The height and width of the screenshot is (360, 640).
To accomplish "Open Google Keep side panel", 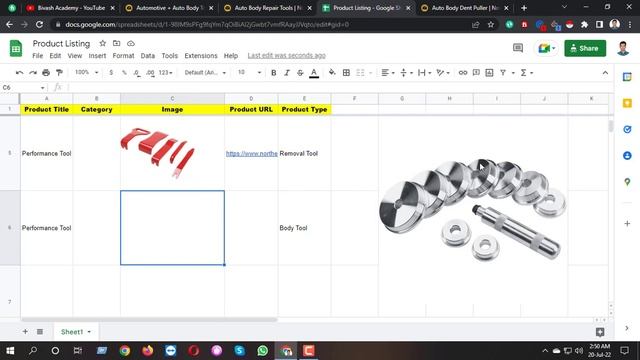I will (627, 103).
